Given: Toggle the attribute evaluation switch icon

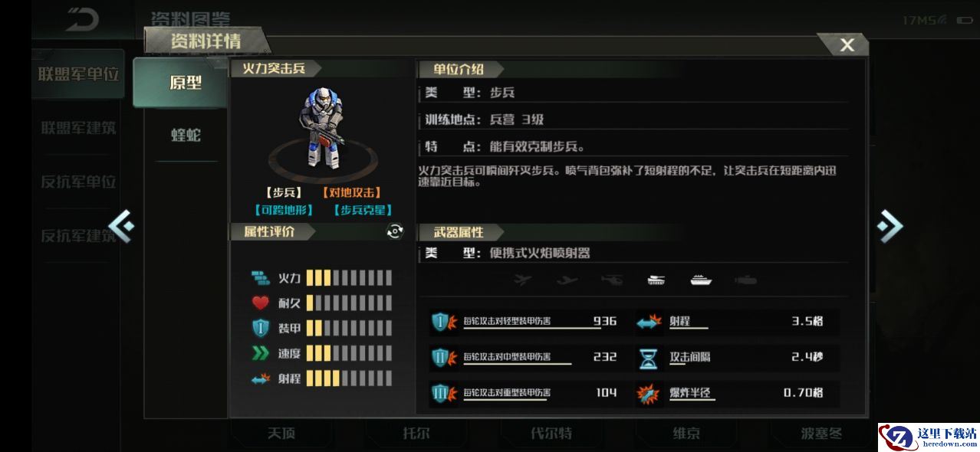Looking at the screenshot, I should tap(395, 231).
